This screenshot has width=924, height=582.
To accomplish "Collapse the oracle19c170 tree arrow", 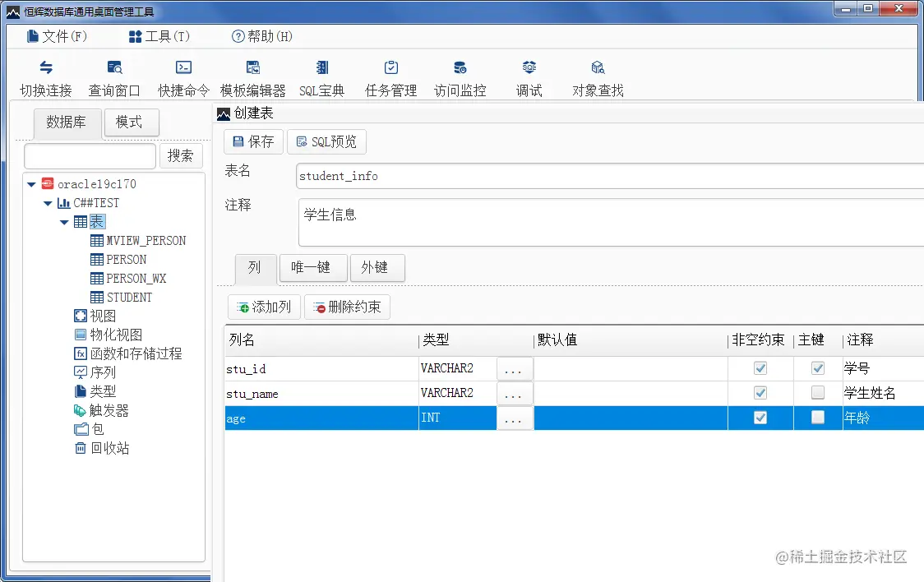I will (32, 184).
